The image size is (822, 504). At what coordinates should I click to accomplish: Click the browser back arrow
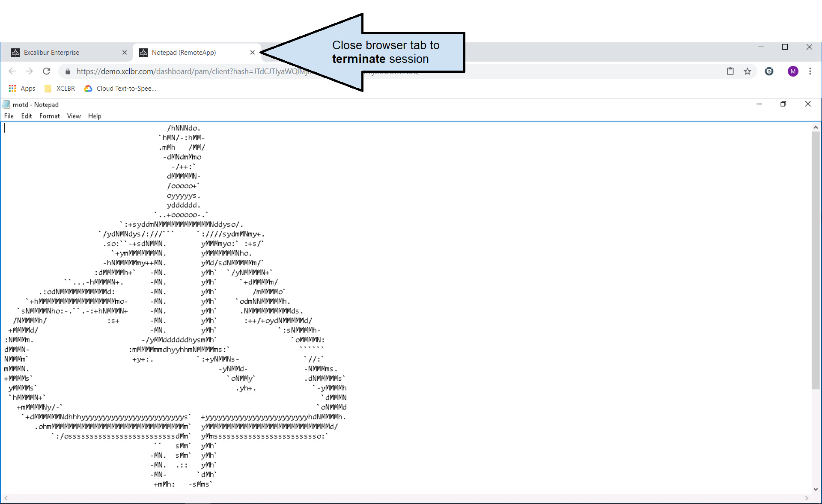[12, 71]
